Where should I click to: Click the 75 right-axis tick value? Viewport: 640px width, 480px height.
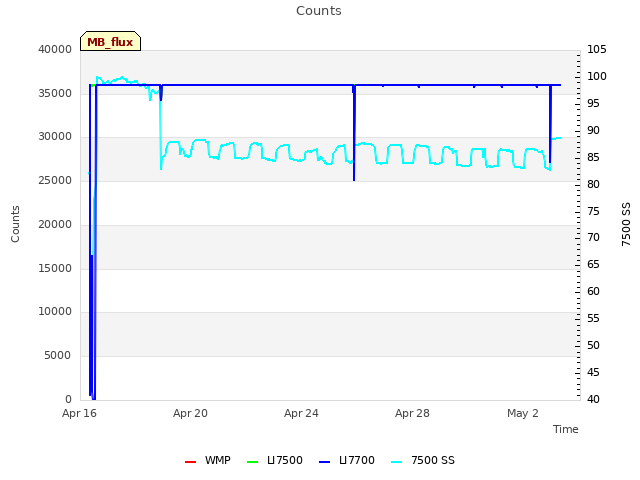tap(593, 211)
